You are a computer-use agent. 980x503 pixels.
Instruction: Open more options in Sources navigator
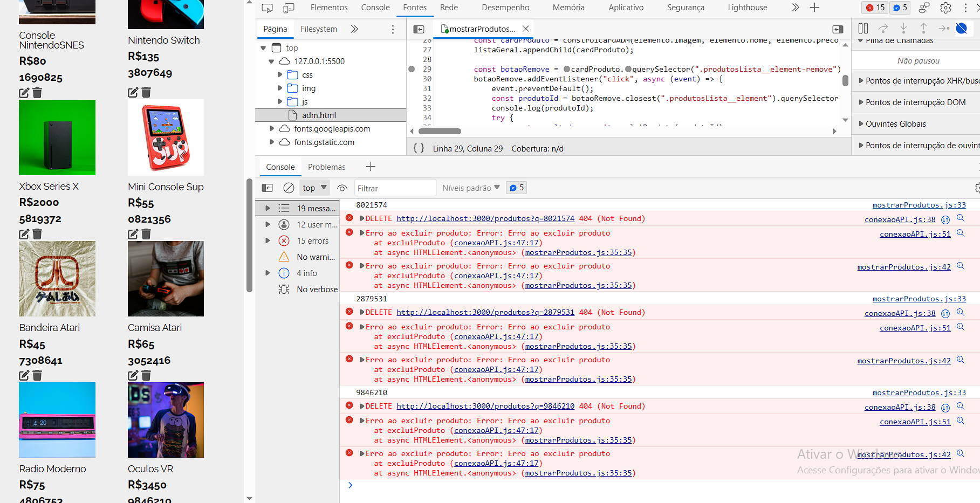(x=393, y=29)
